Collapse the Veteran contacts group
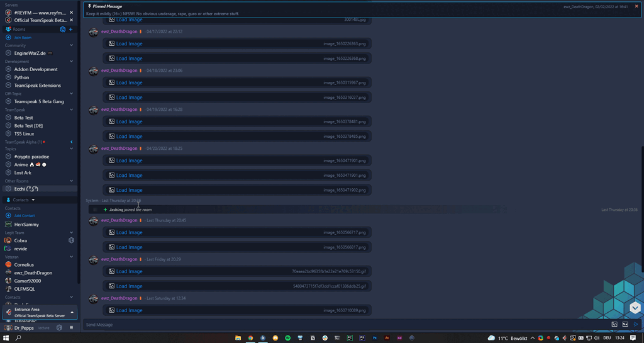The height and width of the screenshot is (343, 644). (x=71, y=257)
